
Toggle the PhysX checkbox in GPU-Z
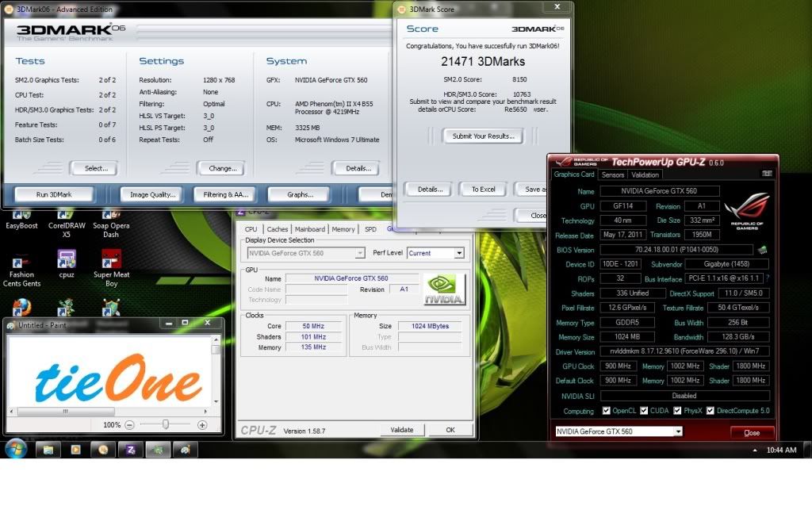677,410
